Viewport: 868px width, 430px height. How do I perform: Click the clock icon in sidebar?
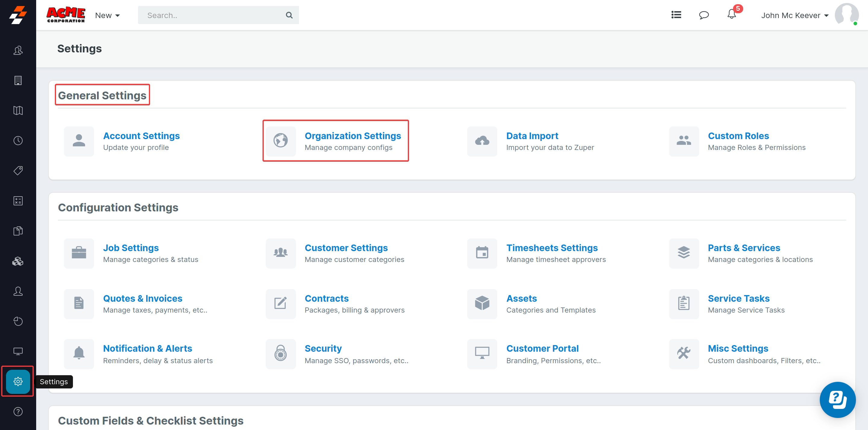(x=18, y=140)
